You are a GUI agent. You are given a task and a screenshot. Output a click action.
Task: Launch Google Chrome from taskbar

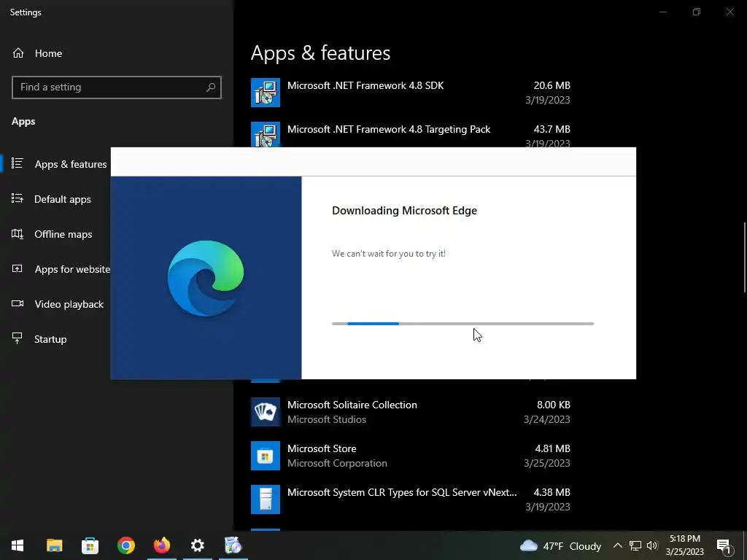(x=126, y=545)
